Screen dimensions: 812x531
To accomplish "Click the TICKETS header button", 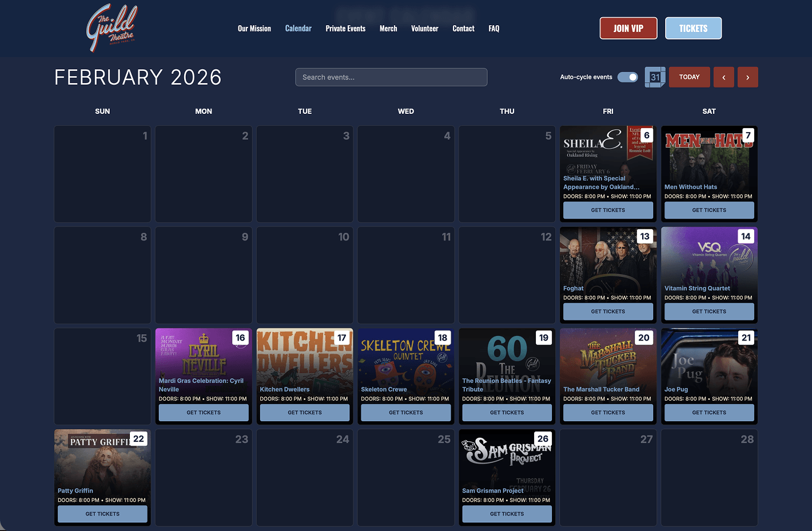I will (693, 28).
